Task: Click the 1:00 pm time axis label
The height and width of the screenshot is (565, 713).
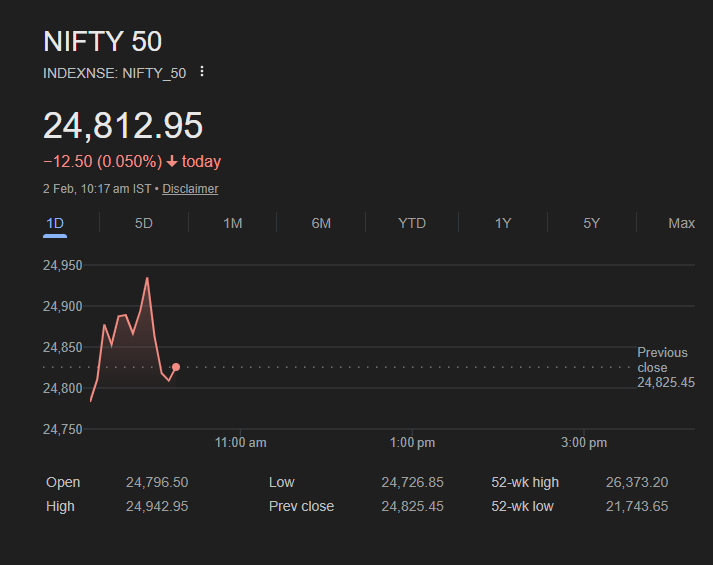Action: point(413,443)
